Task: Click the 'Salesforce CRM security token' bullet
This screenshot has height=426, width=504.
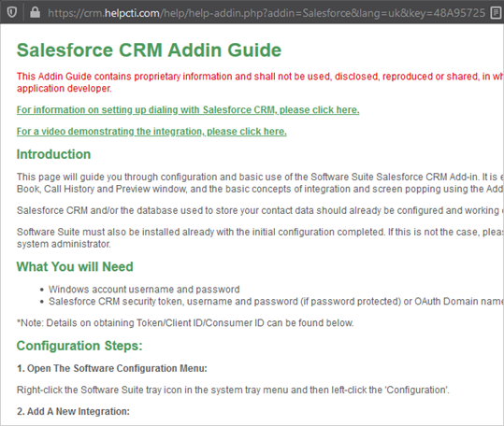Action: tap(276, 301)
